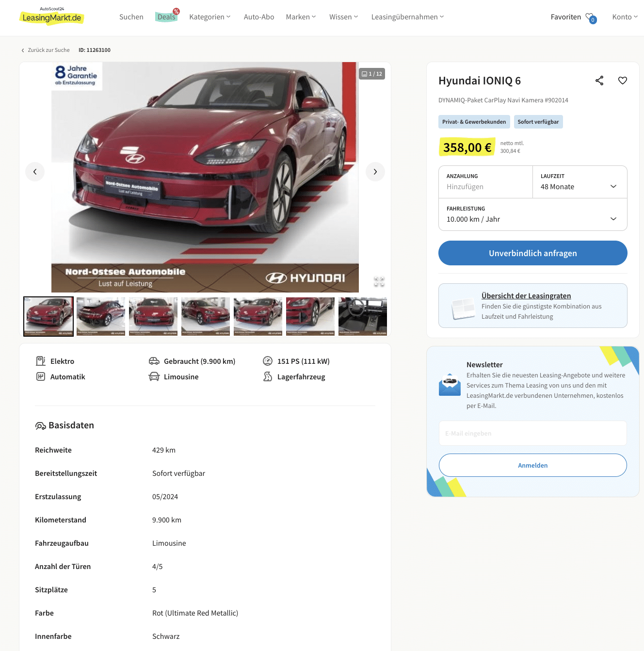Open the Fahrleistung 10.000 km dropdown

(x=533, y=214)
